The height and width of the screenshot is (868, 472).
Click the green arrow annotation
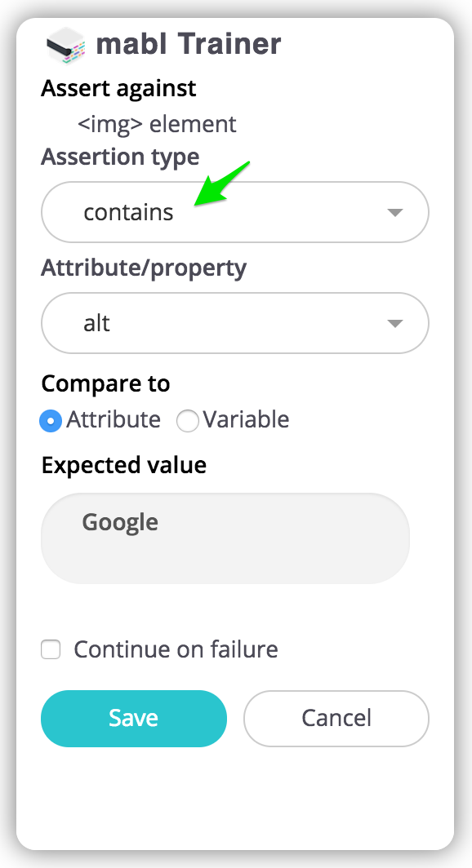(221, 184)
